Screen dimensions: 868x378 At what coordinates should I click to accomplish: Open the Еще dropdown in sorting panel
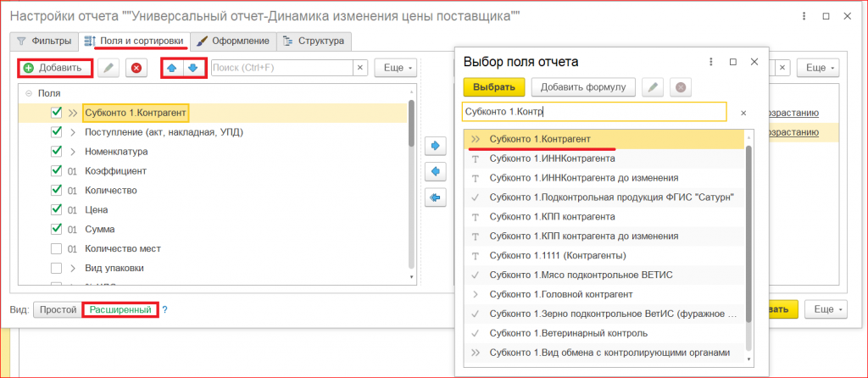point(818,68)
